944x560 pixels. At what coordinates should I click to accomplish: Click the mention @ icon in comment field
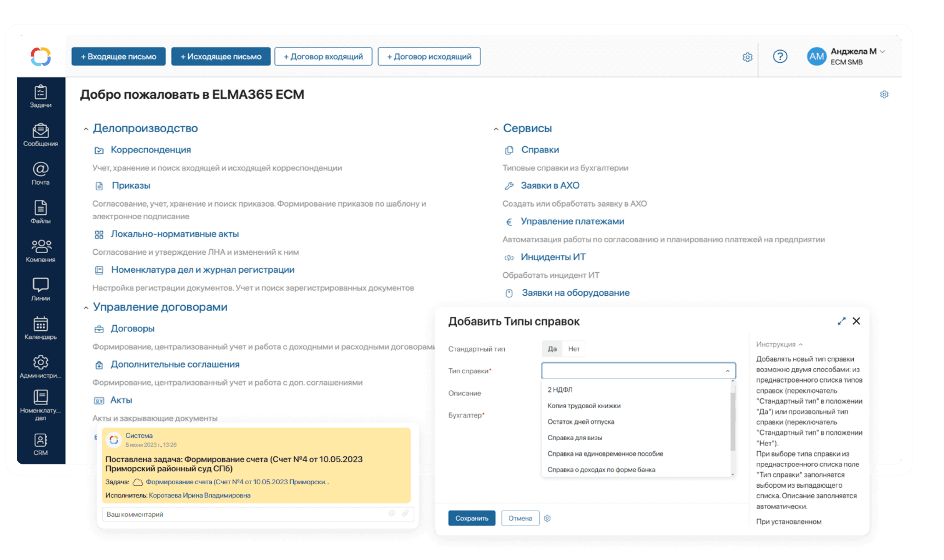point(392,514)
